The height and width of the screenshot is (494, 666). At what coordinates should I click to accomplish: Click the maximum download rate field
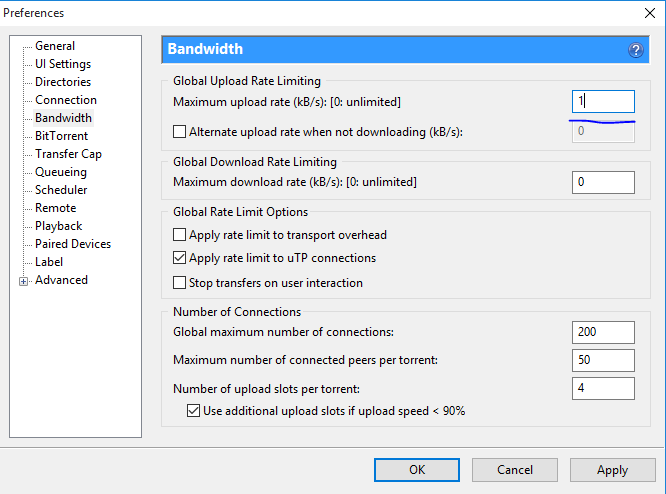click(x=603, y=182)
